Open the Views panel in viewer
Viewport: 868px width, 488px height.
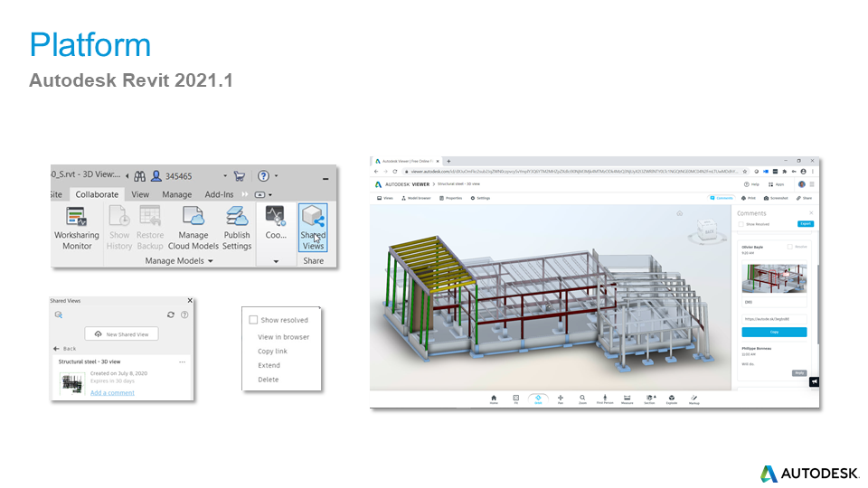coord(385,198)
